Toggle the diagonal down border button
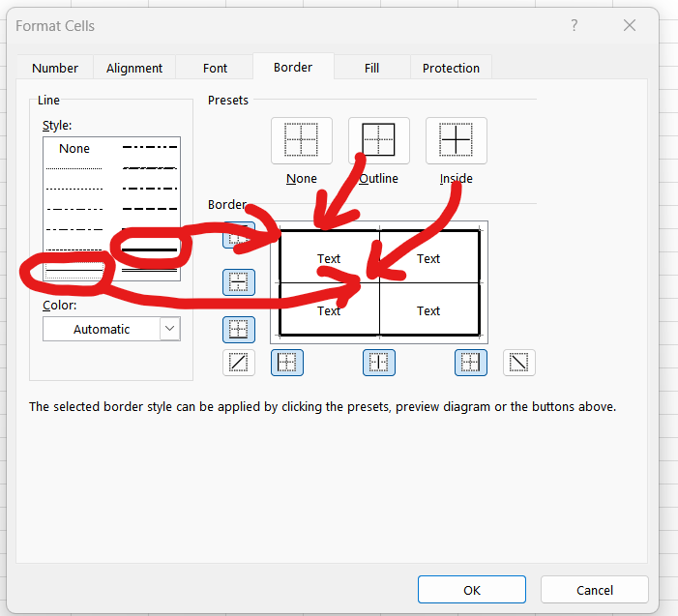This screenshot has height=616, width=678. pyautogui.click(x=519, y=363)
